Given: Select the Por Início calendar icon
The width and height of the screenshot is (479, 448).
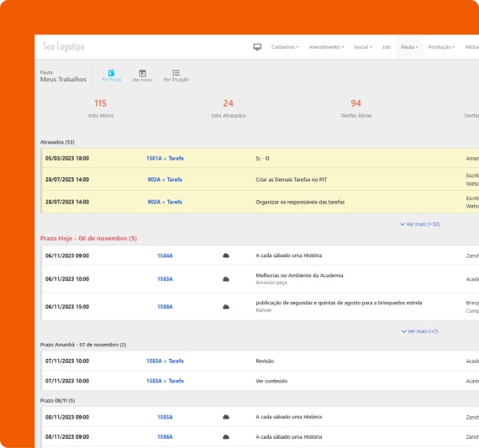Looking at the screenshot, I should pyautogui.click(x=142, y=73).
